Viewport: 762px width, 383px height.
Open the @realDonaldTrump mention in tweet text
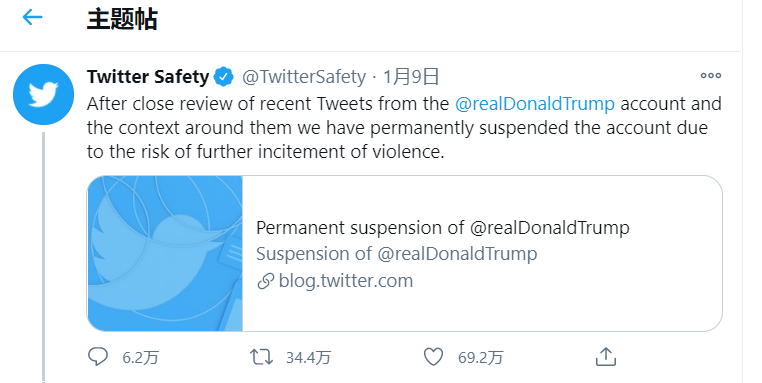(535, 104)
